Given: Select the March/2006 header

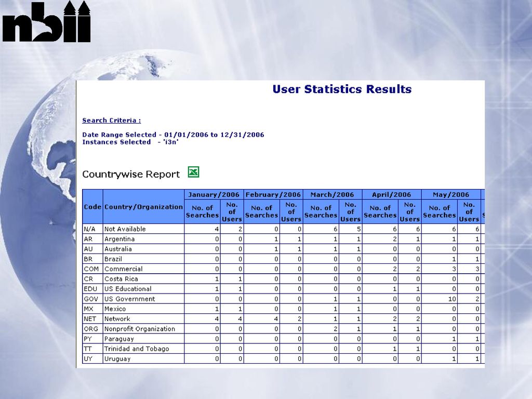Looking at the screenshot, I should point(332,195).
